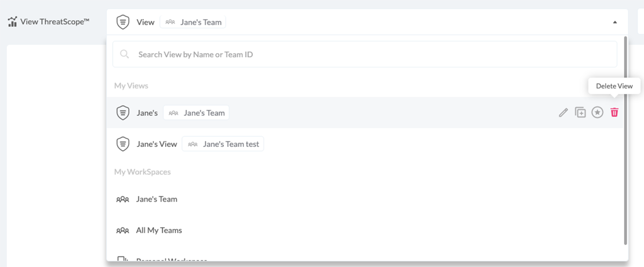Duplicate Jane's view with the copy icon
Screen dimensions: 644x267
pyautogui.click(x=580, y=113)
